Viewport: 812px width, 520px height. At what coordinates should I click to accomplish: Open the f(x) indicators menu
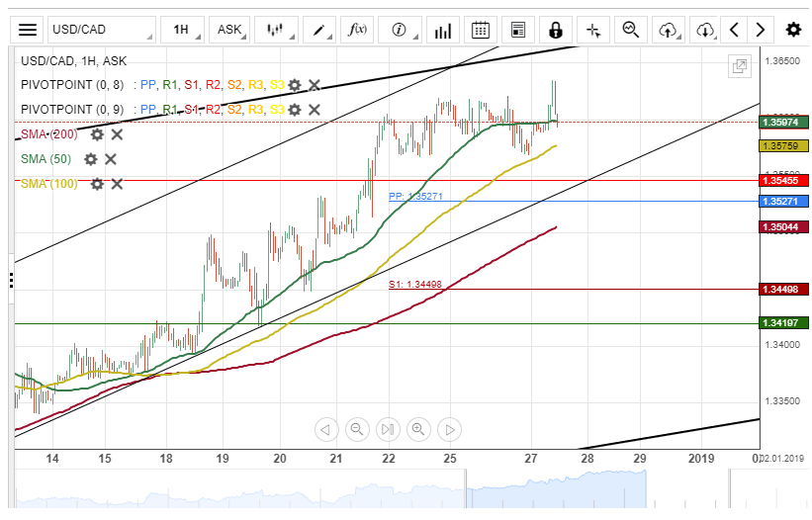click(358, 30)
